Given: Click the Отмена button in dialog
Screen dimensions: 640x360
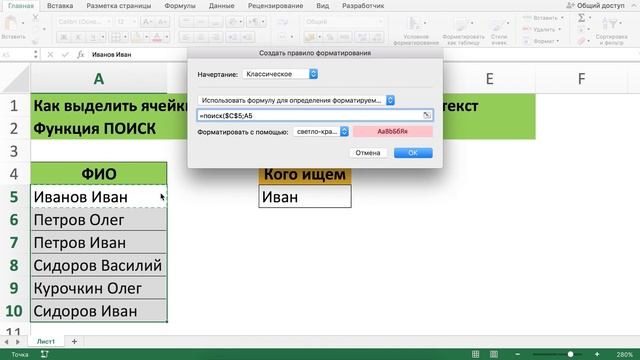Looking at the screenshot, I should coord(368,153).
